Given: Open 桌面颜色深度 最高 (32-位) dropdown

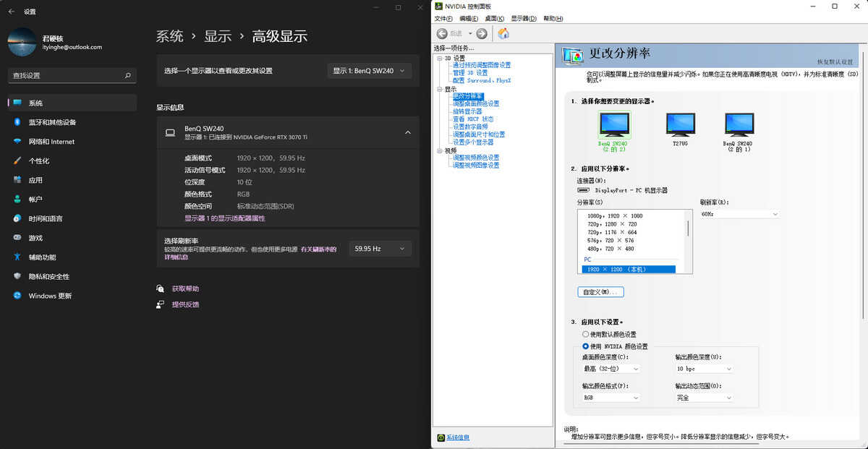Looking at the screenshot, I should click(x=611, y=369).
